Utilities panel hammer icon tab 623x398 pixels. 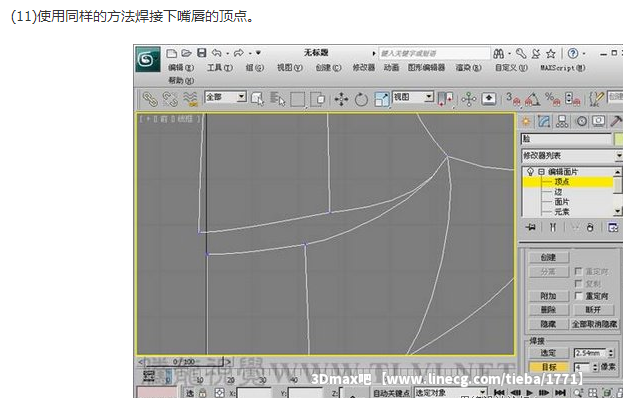tap(616, 122)
